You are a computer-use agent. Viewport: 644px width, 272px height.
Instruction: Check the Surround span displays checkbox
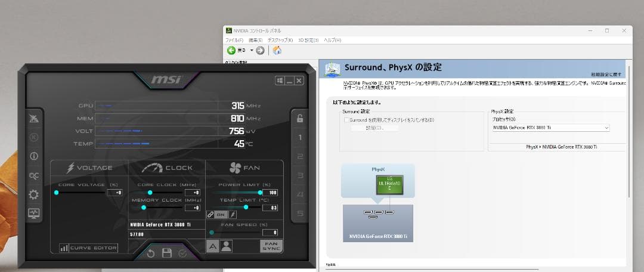coord(346,120)
